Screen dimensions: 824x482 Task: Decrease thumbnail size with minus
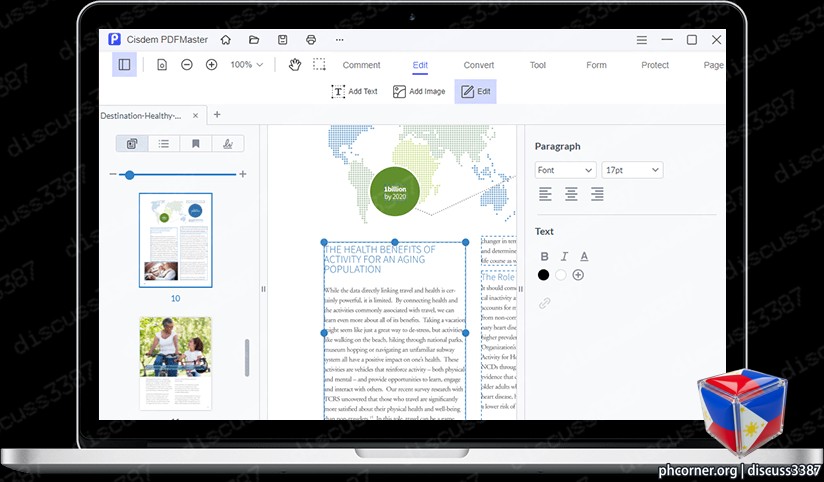click(x=113, y=174)
